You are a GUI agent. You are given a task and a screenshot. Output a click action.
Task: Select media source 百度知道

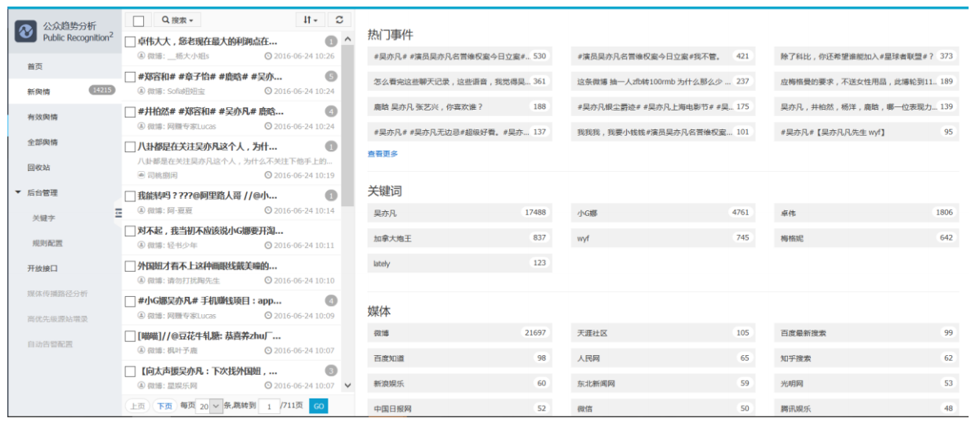point(459,358)
